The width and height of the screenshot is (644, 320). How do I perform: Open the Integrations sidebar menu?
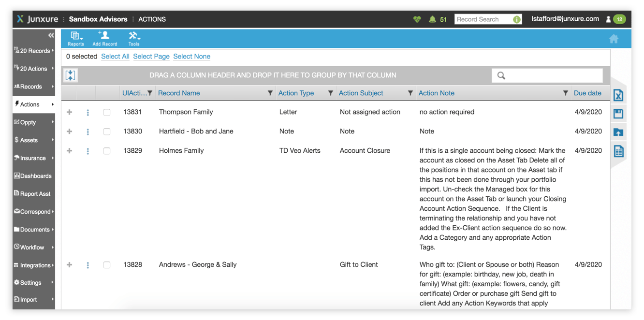[34, 265]
